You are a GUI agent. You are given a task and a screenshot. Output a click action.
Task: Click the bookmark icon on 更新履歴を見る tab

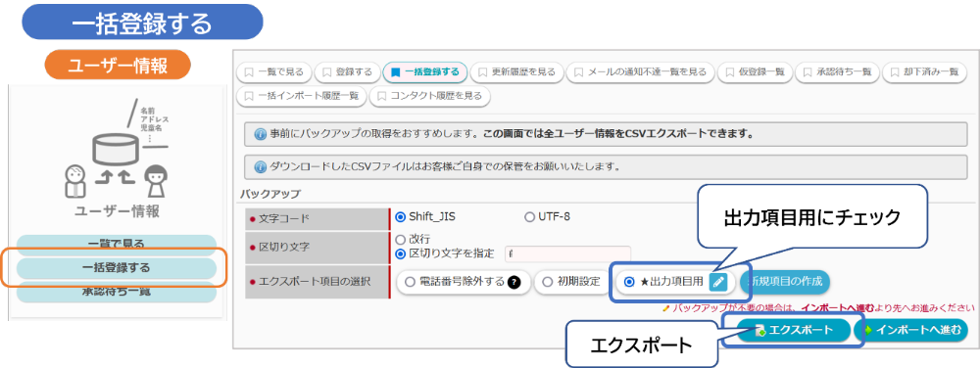(482, 71)
